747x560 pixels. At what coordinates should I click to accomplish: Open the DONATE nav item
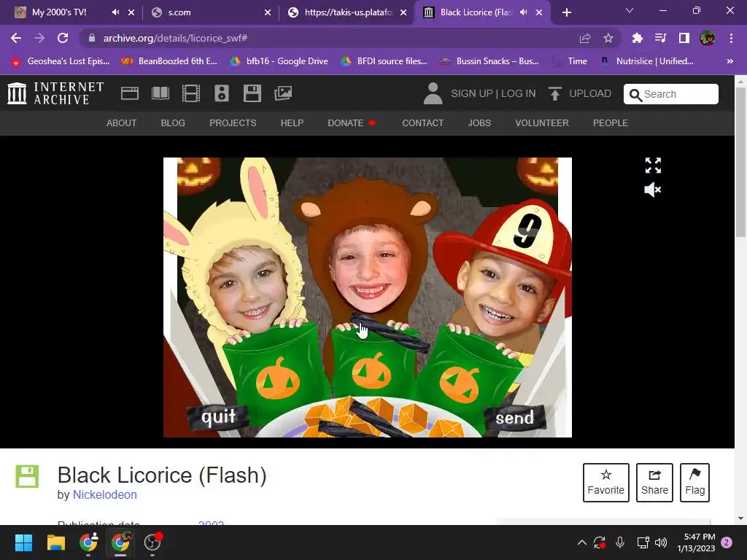(352, 122)
